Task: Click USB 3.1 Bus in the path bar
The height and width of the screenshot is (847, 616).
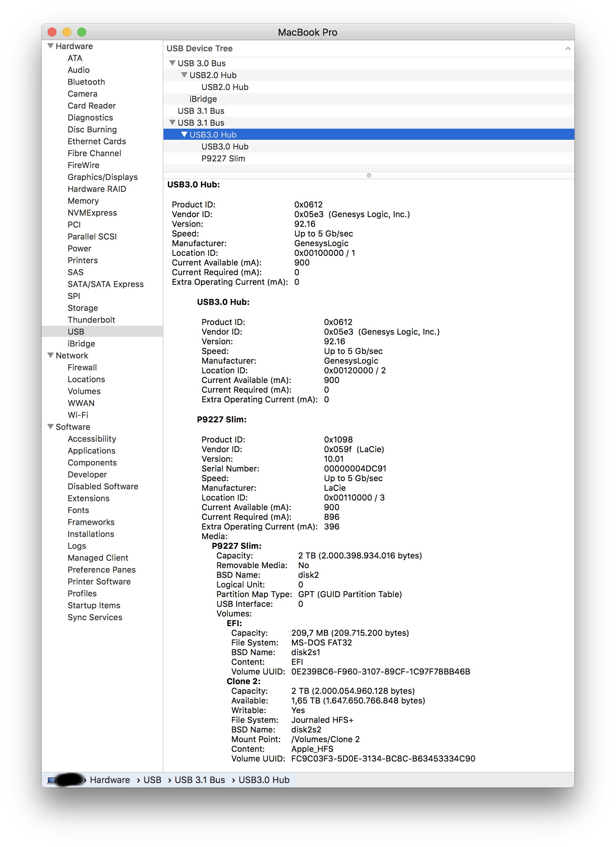Action: tap(200, 780)
